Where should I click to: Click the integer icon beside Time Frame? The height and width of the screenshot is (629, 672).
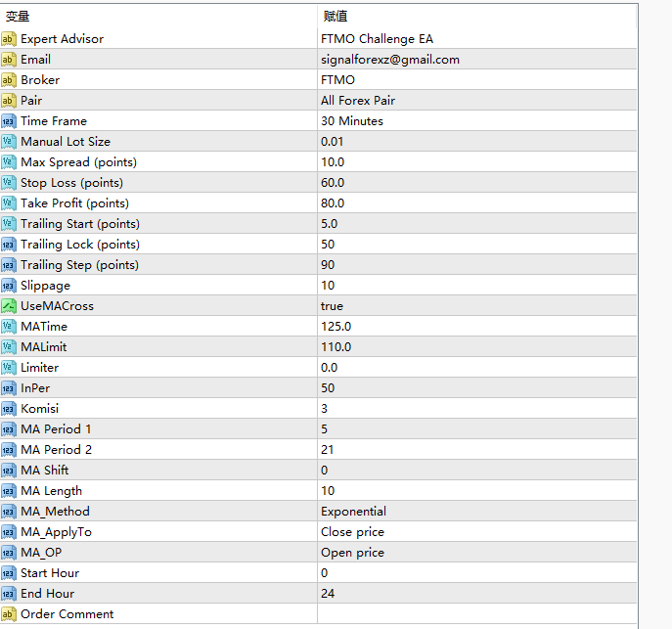tap(9, 121)
